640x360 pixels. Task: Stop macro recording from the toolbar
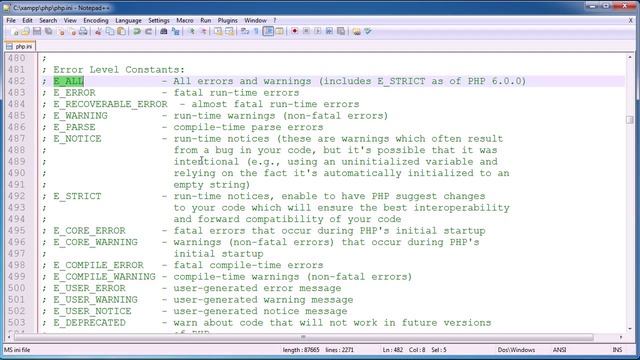point(306,31)
